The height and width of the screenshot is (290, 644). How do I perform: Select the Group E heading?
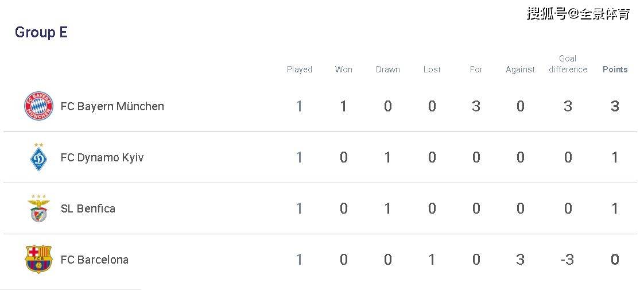pos(41,32)
